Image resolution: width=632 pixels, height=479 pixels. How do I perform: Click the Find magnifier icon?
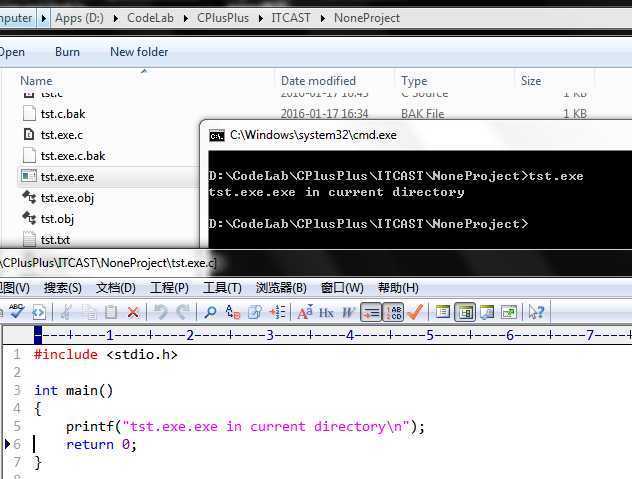coord(210,312)
